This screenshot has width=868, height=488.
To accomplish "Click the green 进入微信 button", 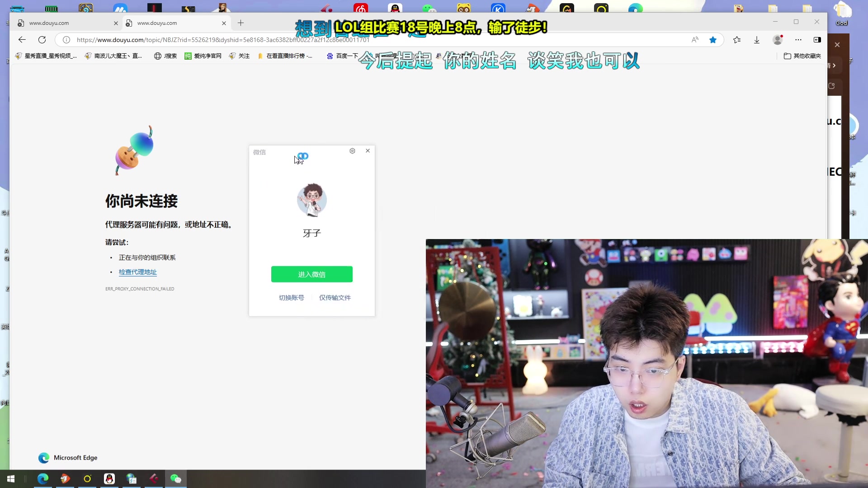I will pyautogui.click(x=311, y=274).
